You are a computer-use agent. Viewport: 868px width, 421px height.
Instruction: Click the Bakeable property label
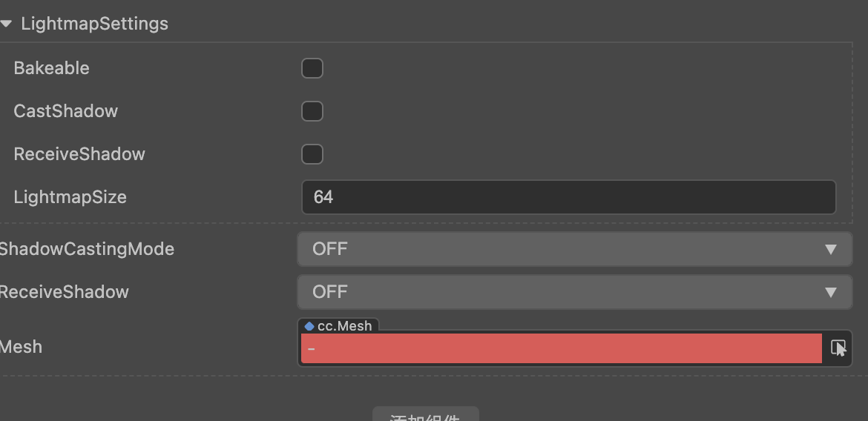coord(51,68)
